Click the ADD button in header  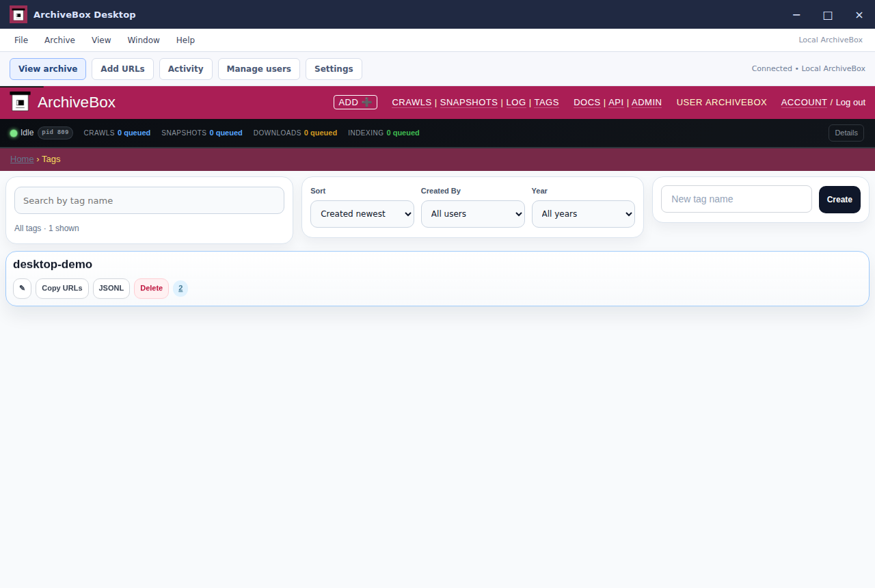point(355,103)
